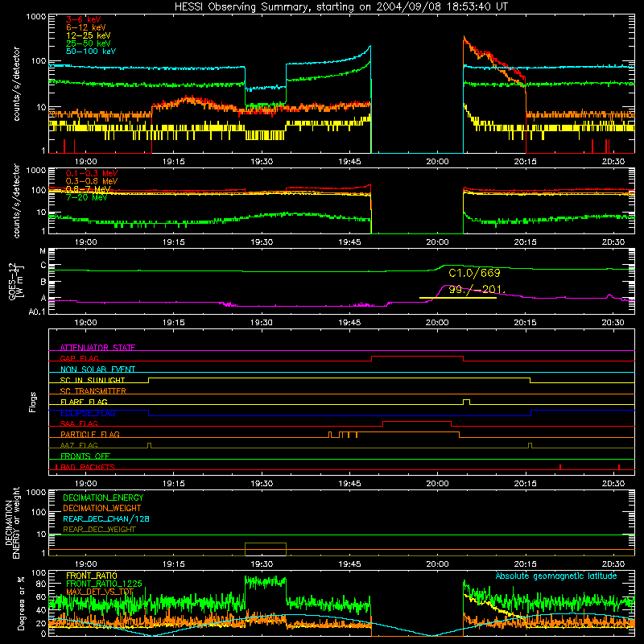This screenshot has height=644, width=644.
Task: Select the SC_IN_SUNLIGHT flag label
Action: 93,380
